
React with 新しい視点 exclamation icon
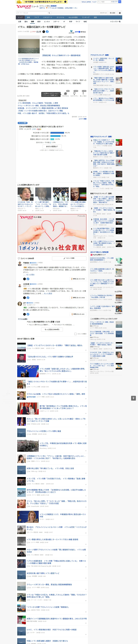coord(83,94)
